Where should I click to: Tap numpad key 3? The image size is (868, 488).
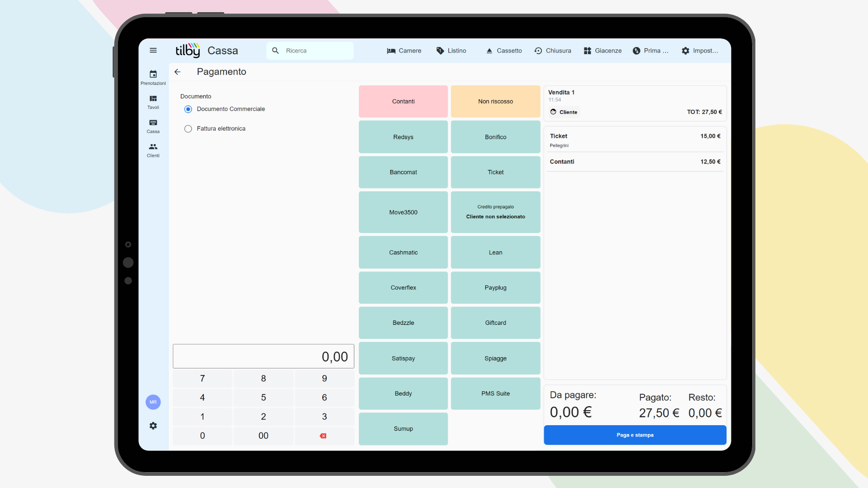[x=324, y=417]
